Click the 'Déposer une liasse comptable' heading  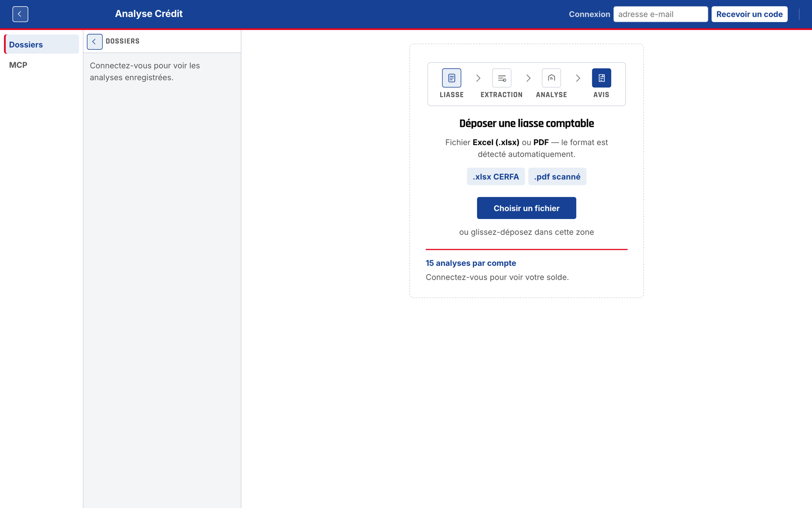[526, 124]
